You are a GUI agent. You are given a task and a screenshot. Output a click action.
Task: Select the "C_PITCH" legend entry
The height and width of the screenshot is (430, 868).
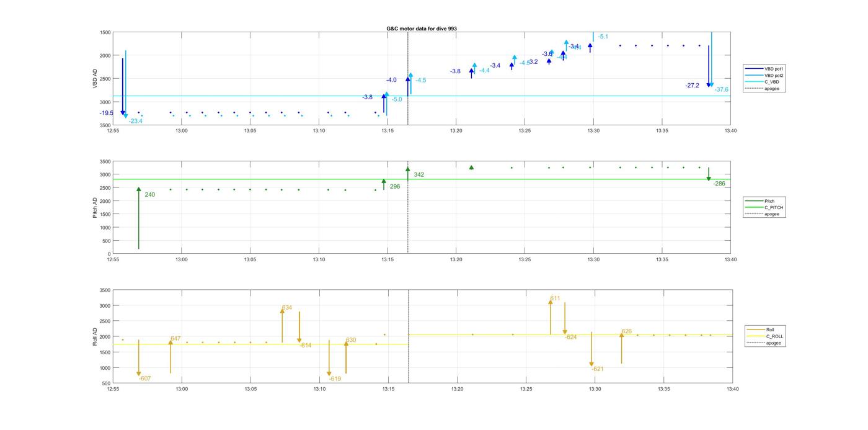coord(765,207)
